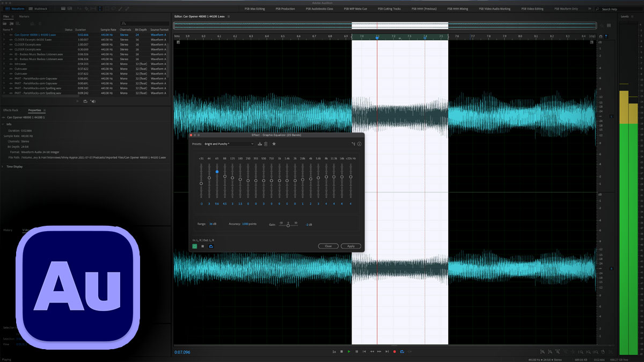Play preview in Files panel

click(78, 101)
